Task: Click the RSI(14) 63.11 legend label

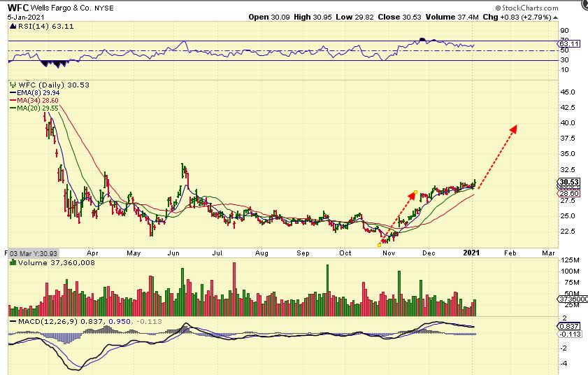Action: [x=45, y=27]
